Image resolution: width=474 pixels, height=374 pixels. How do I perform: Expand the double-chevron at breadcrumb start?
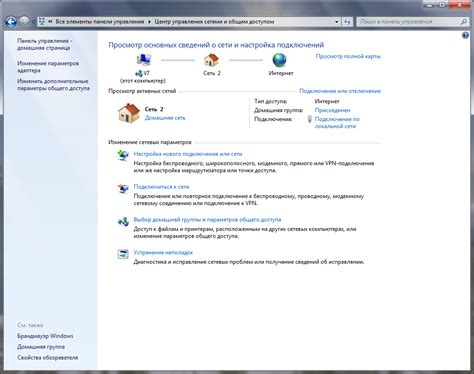click(50, 22)
